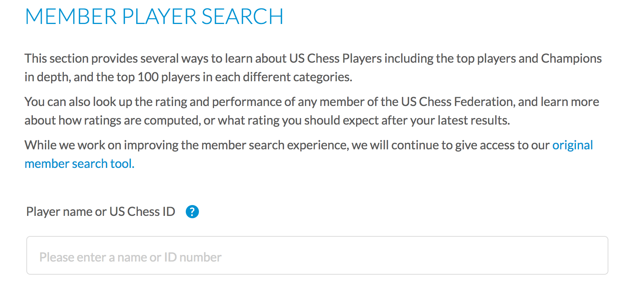The width and height of the screenshot is (644, 301).
Task: Click the word MEMBER in the page heading
Action: click(71, 17)
